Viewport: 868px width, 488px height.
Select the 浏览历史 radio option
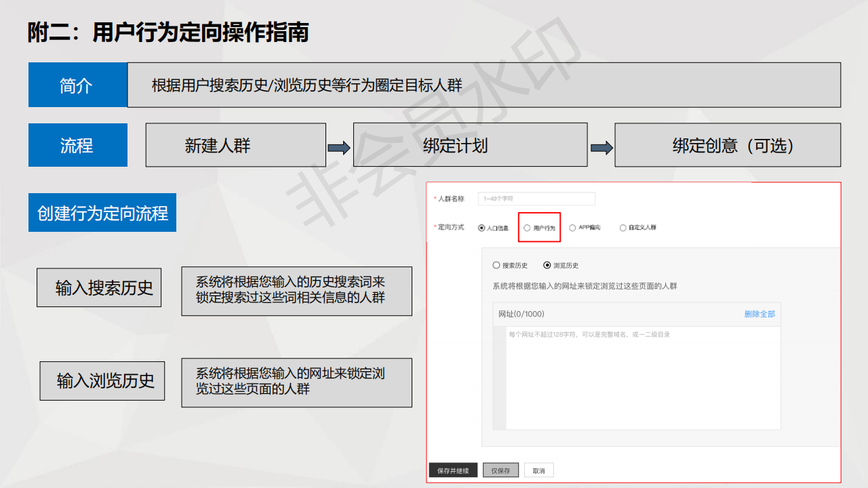pyautogui.click(x=547, y=265)
